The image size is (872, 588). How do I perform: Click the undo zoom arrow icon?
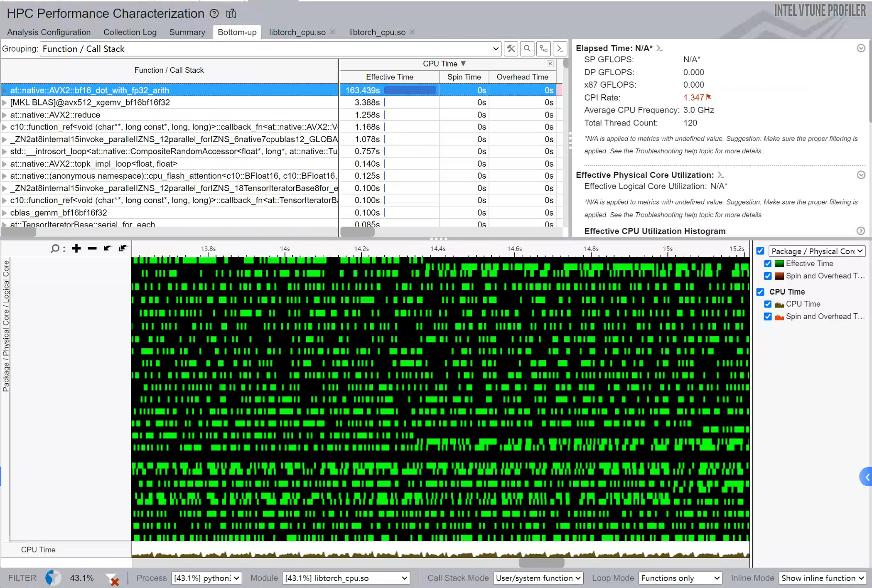click(x=108, y=248)
